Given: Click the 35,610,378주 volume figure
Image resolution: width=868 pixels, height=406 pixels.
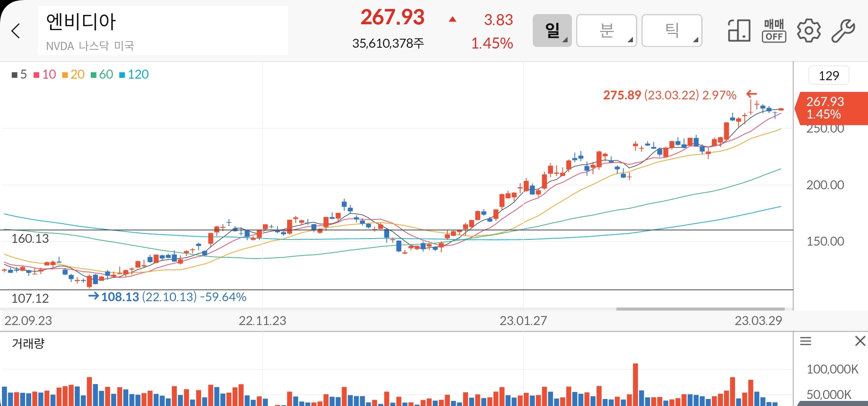Looking at the screenshot, I should [388, 43].
